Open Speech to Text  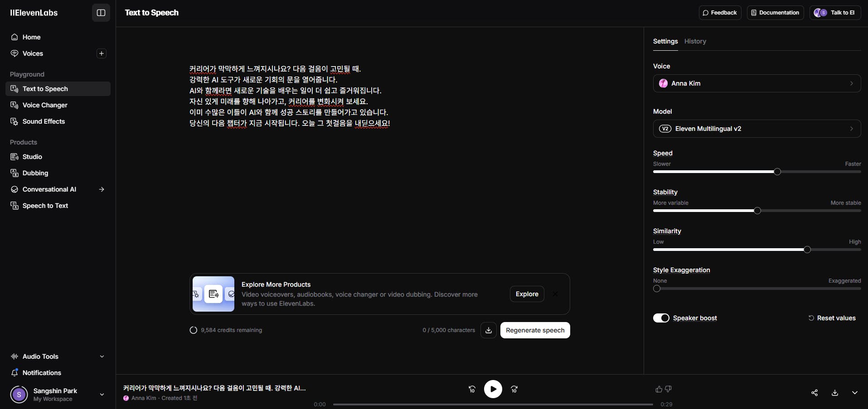58,206
